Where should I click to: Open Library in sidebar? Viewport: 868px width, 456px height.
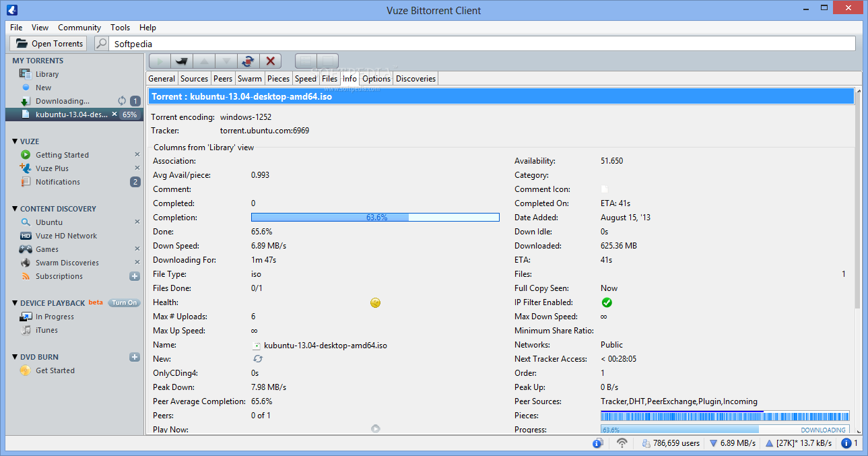[47, 74]
